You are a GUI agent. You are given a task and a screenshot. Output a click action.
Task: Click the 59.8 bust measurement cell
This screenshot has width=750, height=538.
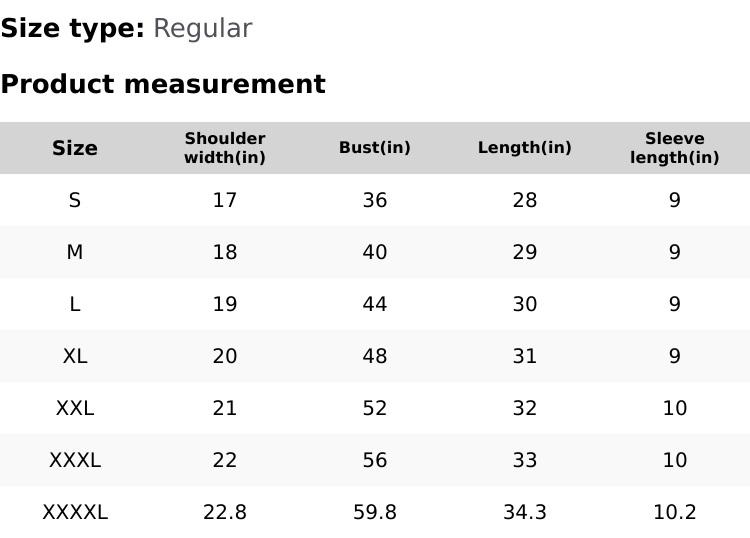point(375,512)
